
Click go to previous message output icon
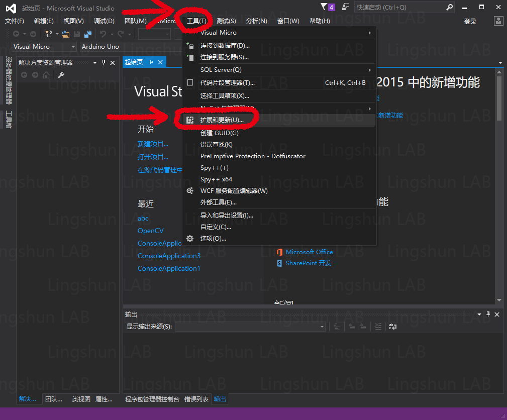pos(352,327)
